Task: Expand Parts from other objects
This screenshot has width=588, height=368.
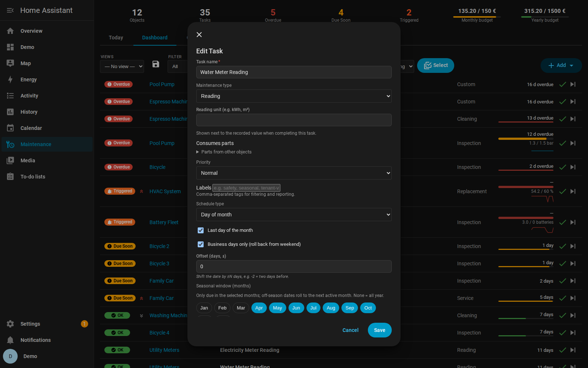Action: click(x=224, y=152)
